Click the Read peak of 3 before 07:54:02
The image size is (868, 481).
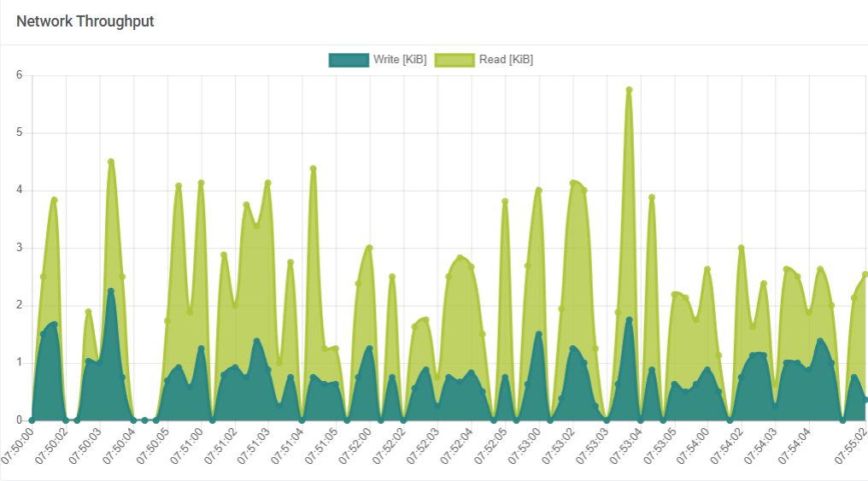tap(741, 248)
